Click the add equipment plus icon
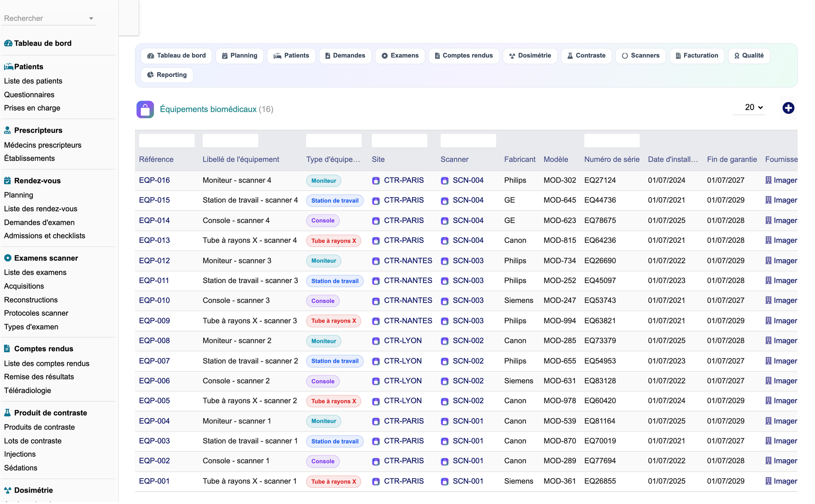 (788, 108)
